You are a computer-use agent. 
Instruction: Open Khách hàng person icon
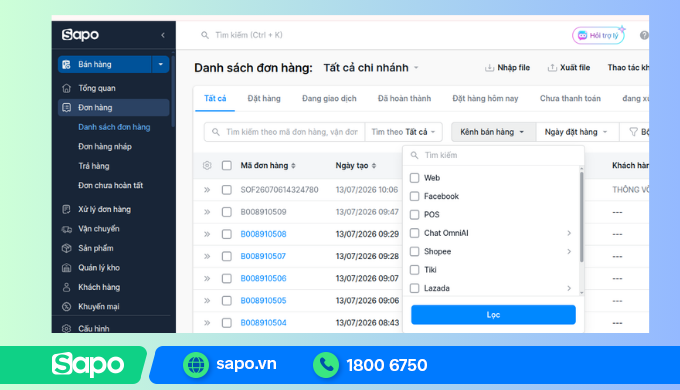[x=66, y=287]
